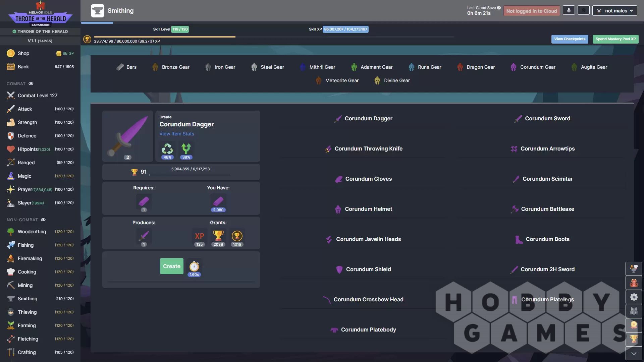
Task: Click the red dragon quick-menu icon
Action: pyautogui.click(x=634, y=283)
